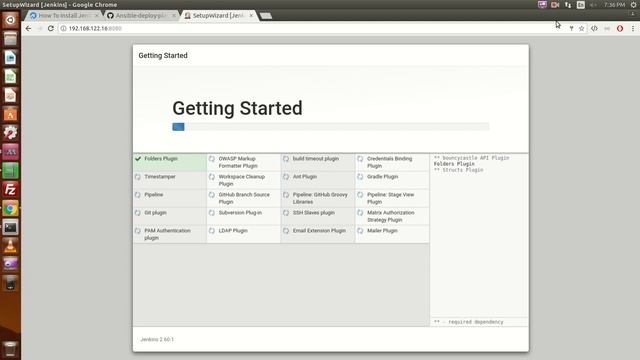Screen dimensions: 640x360
Task: Open Ubuntu Software Center from the dock
Action: click(x=10, y=114)
